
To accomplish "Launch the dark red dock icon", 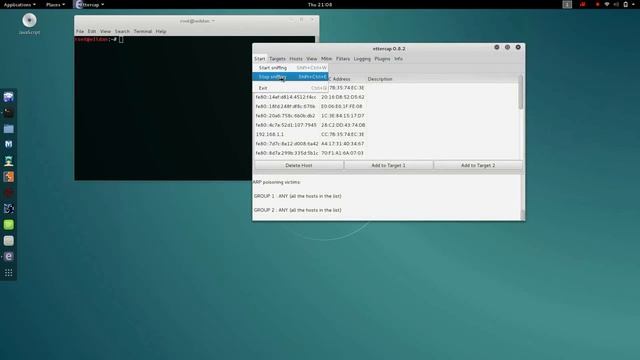I will (9, 193).
